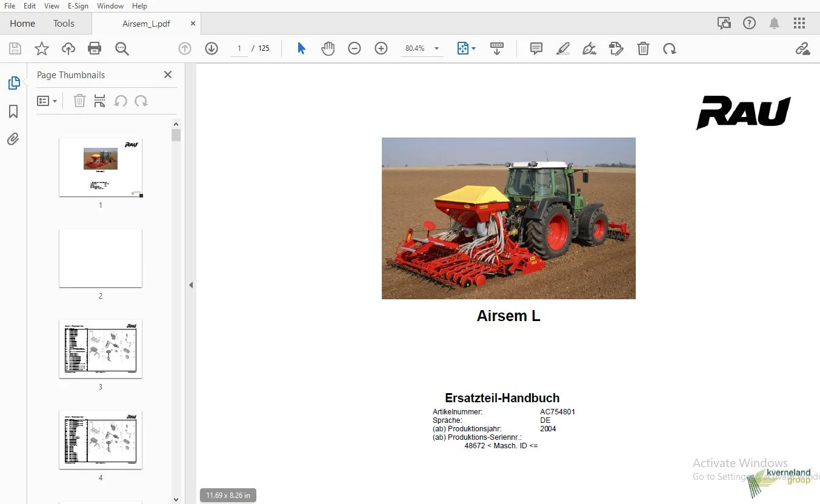Rotate thumbnail pages counterclockwise

point(121,101)
